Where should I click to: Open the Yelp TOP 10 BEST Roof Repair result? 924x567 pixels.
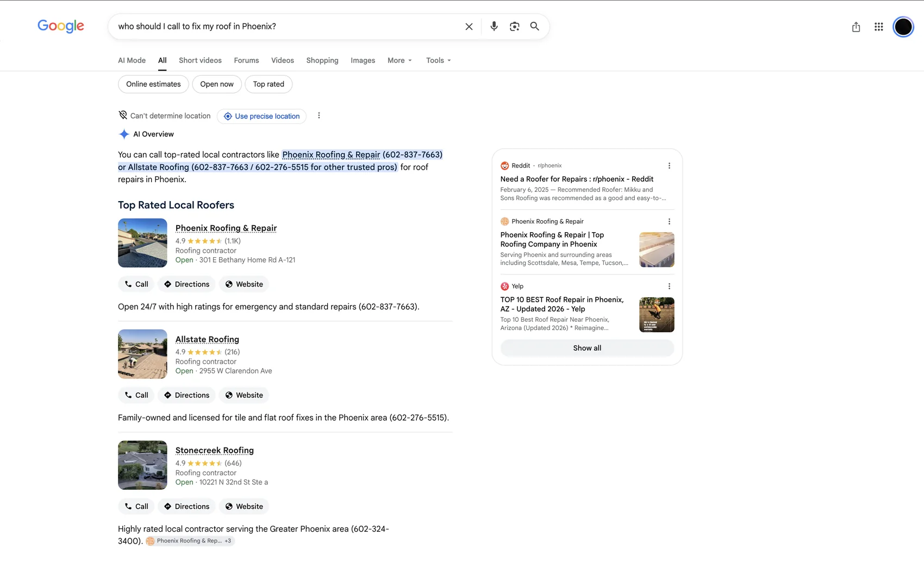[562, 304]
